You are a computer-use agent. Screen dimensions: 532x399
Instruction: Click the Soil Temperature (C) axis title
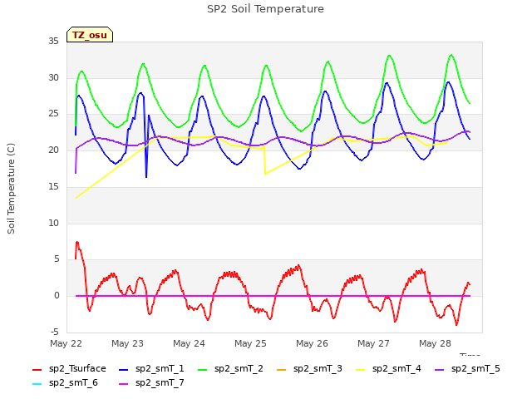[x=11, y=189]
